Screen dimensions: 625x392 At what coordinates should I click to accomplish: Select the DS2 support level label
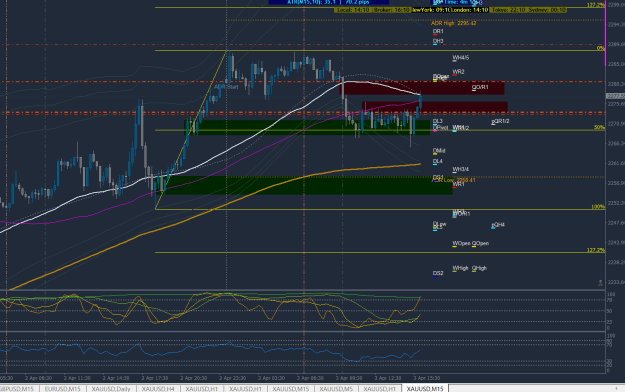(x=438, y=273)
